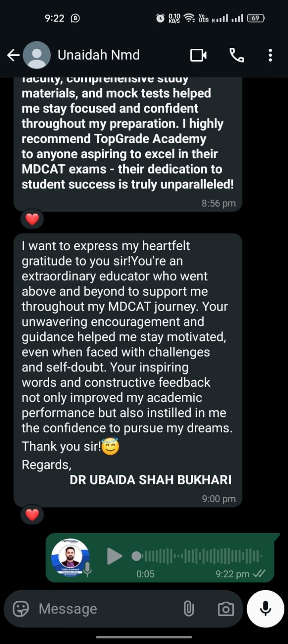Open contact info via Unaidah Nmd name
The height and width of the screenshot is (644, 288).
click(99, 55)
